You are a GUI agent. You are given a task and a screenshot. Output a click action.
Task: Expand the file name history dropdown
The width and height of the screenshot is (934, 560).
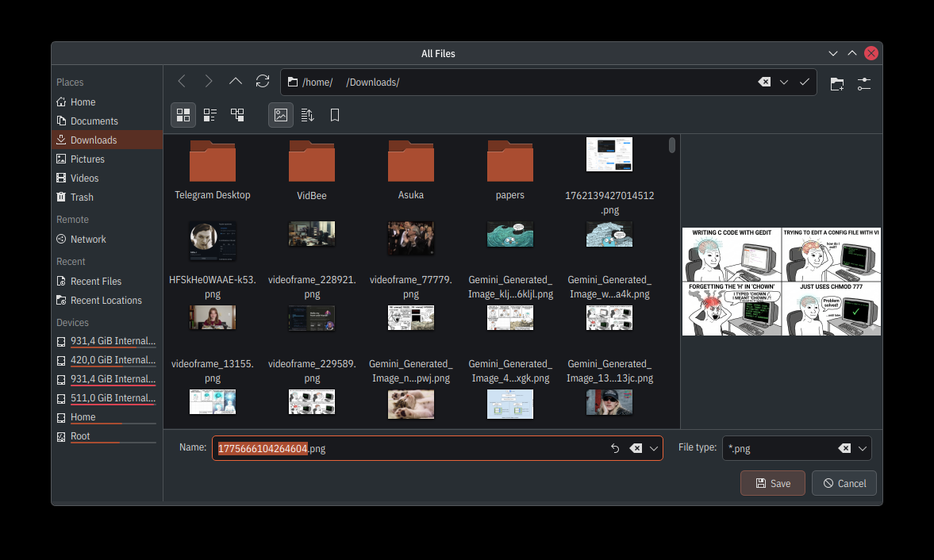(653, 448)
